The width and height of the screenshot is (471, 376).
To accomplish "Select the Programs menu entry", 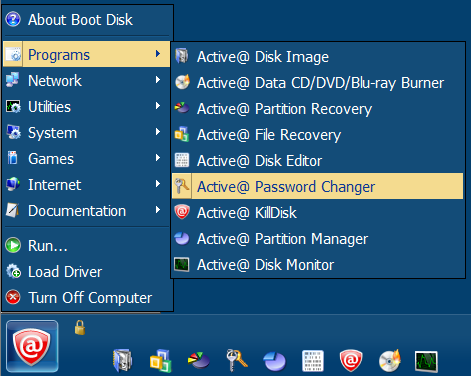I will pyautogui.click(x=87, y=54).
